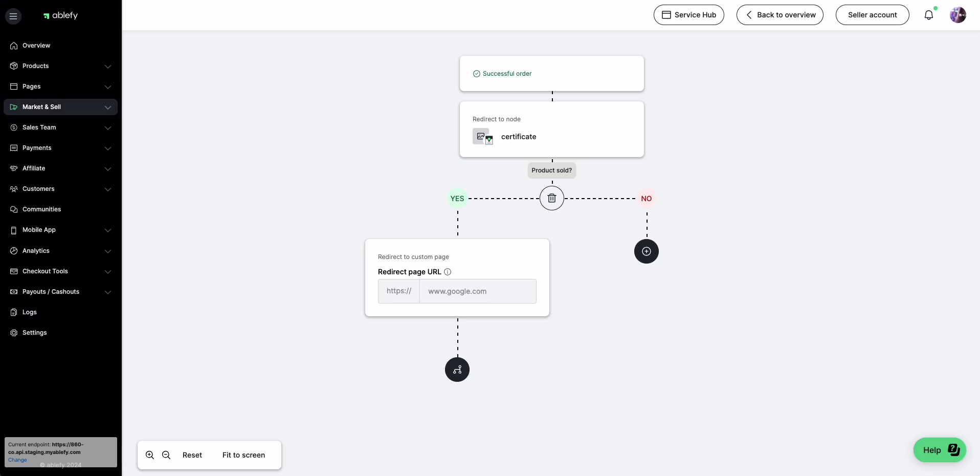Zoom in on the funnel canvas

click(x=149, y=455)
